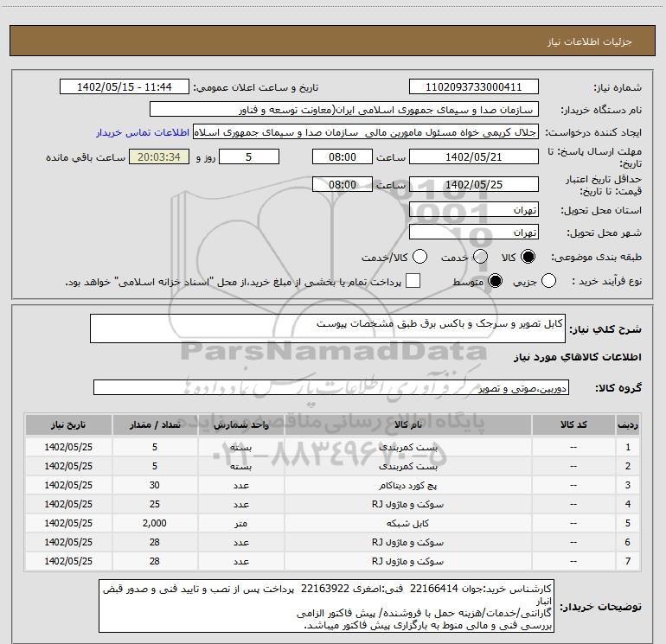Image resolution: width=666 pixels, height=644 pixels.
Task: Click the تعداد / مقدار column header
Action: [x=155, y=425]
